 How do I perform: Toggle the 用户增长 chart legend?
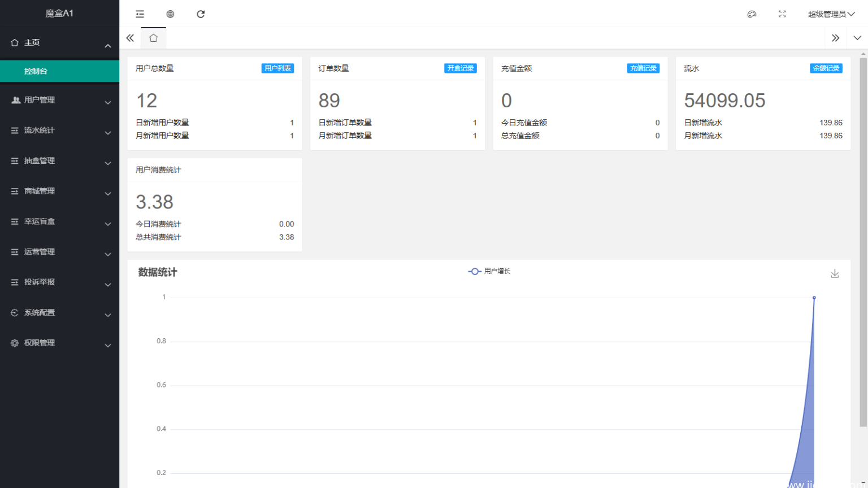(x=489, y=271)
